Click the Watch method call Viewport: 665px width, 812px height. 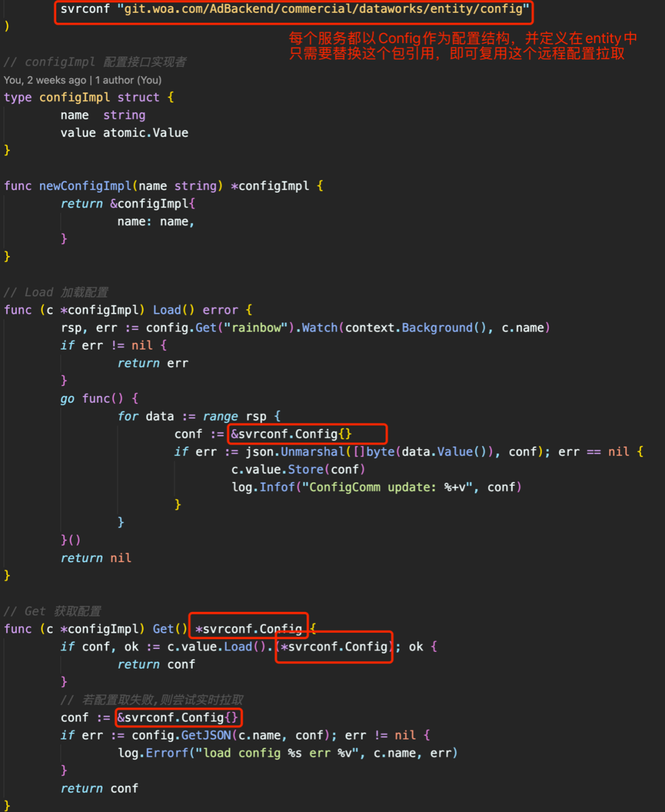pos(320,328)
